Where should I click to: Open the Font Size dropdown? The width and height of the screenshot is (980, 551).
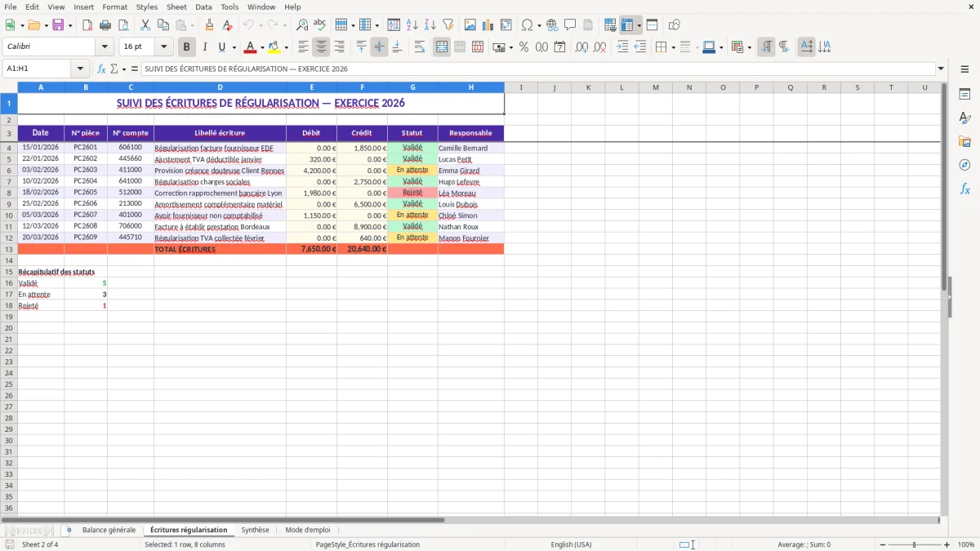[x=164, y=47]
